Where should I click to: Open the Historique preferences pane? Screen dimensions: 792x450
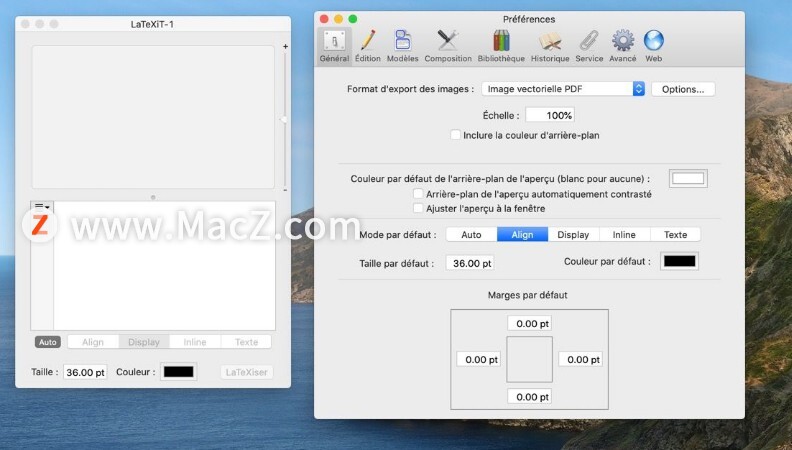550,46
